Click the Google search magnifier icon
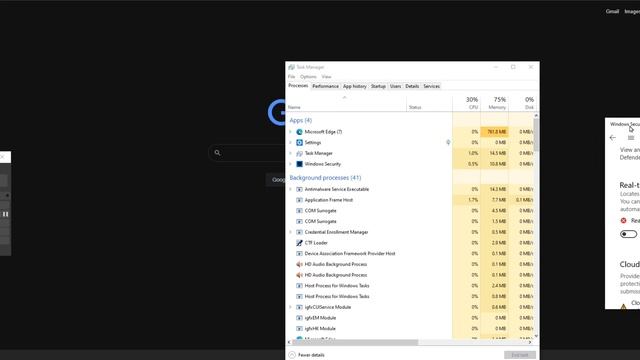The width and height of the screenshot is (640, 360). [x=217, y=153]
